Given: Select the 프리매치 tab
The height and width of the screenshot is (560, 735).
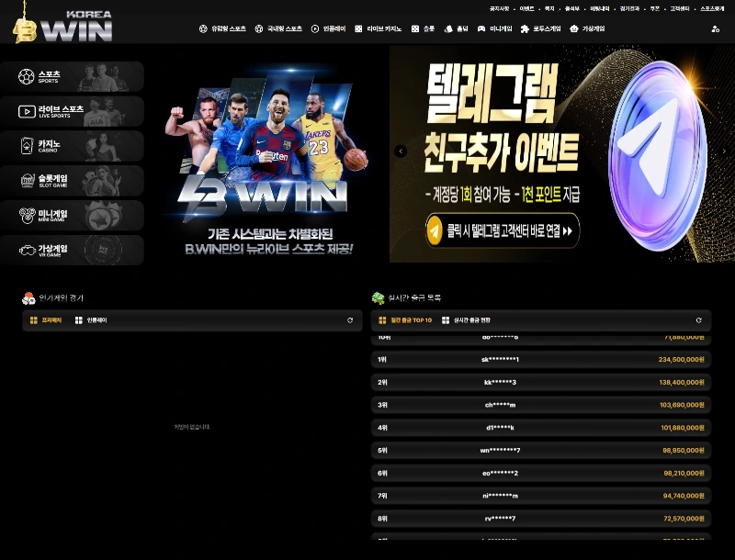Looking at the screenshot, I should click(x=46, y=320).
